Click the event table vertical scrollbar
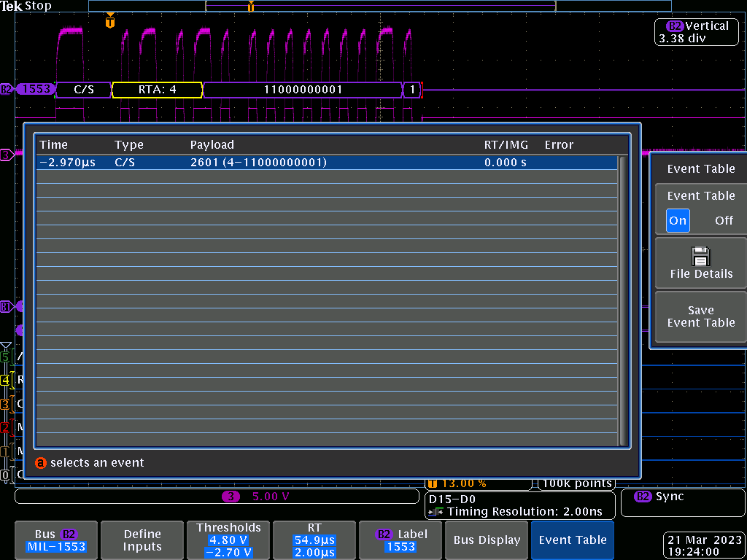This screenshot has width=747, height=560. [x=622, y=301]
